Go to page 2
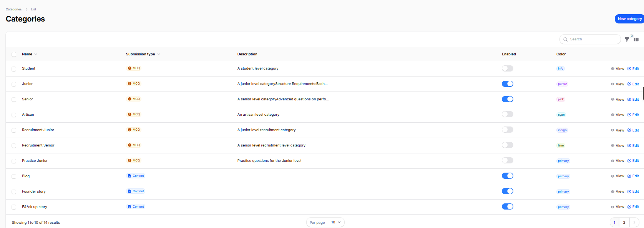The image size is (644, 228). point(624,223)
